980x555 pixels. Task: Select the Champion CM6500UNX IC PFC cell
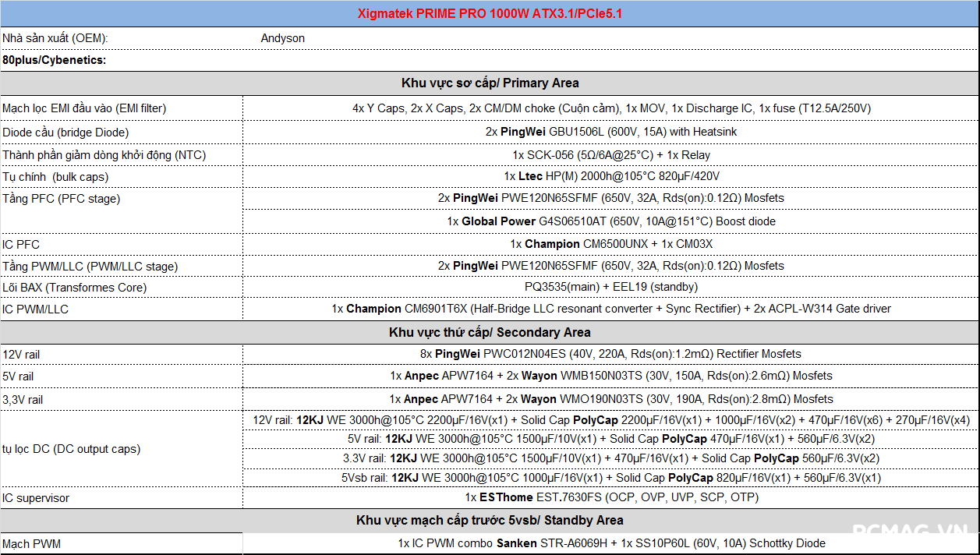coord(610,244)
